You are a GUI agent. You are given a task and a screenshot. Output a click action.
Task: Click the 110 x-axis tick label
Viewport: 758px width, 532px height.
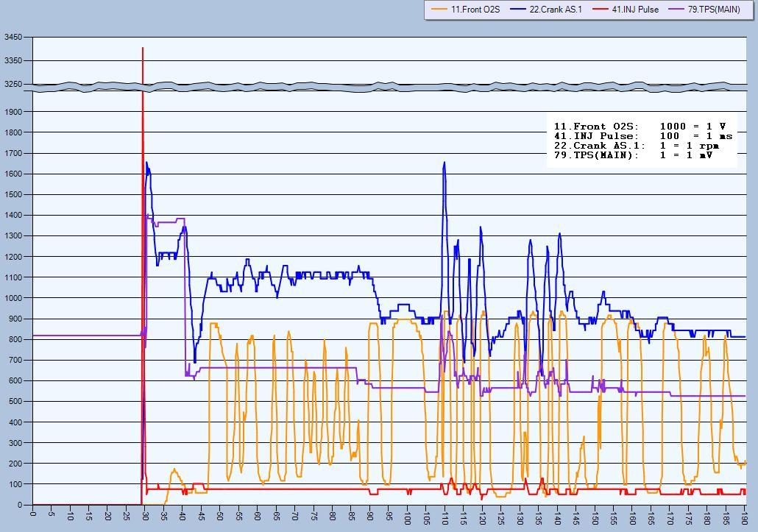[444, 517]
